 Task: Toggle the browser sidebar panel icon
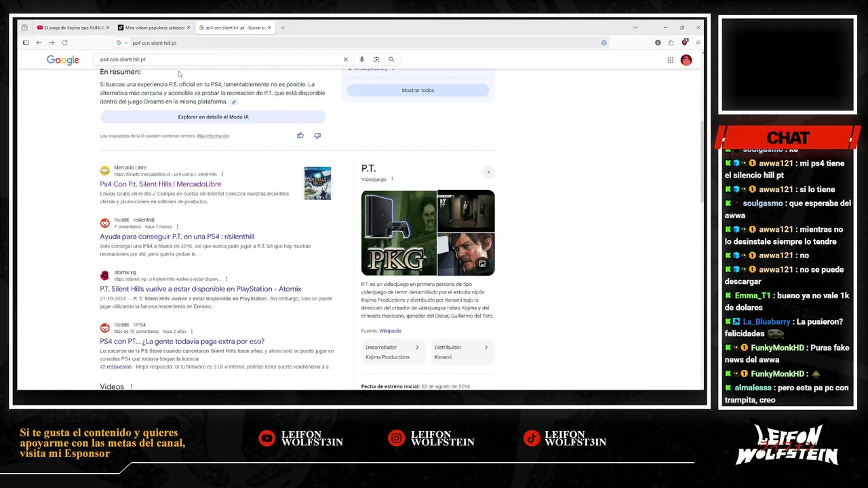point(26,43)
